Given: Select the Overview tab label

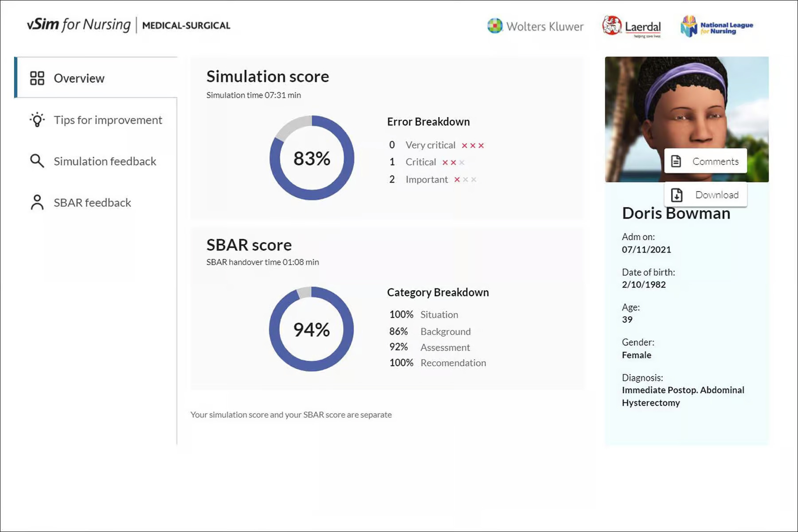Looking at the screenshot, I should (79, 78).
